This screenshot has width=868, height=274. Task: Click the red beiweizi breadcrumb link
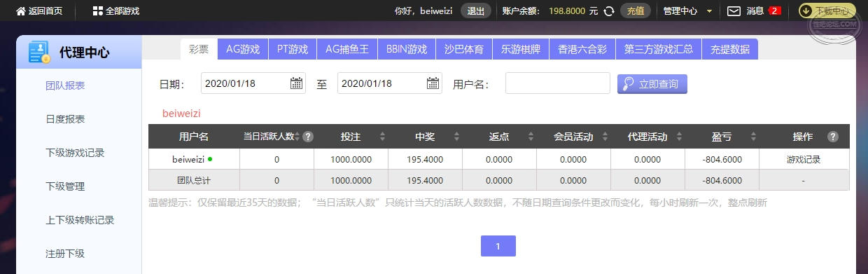tap(181, 113)
